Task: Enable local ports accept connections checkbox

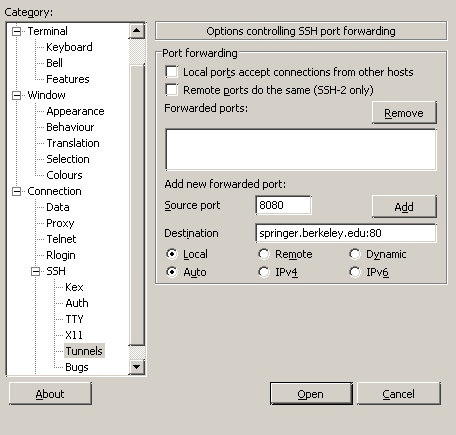Action: pos(172,72)
